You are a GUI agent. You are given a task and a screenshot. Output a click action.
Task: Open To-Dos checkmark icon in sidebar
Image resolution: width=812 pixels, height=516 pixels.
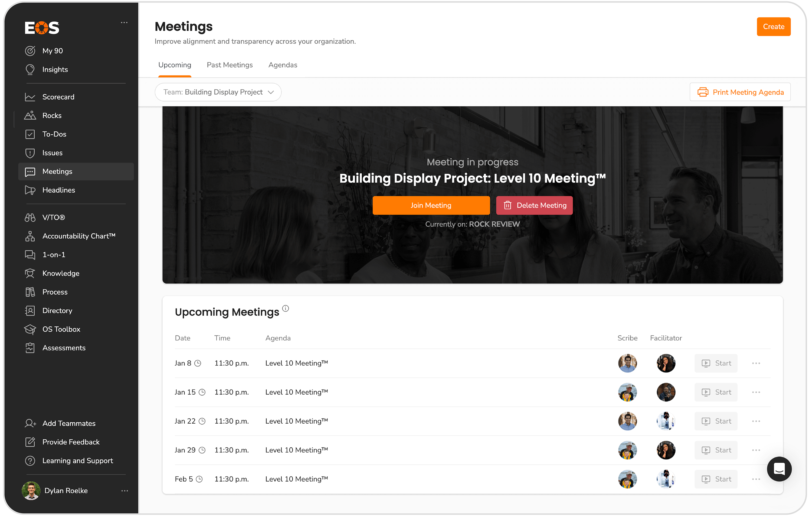[x=30, y=134]
